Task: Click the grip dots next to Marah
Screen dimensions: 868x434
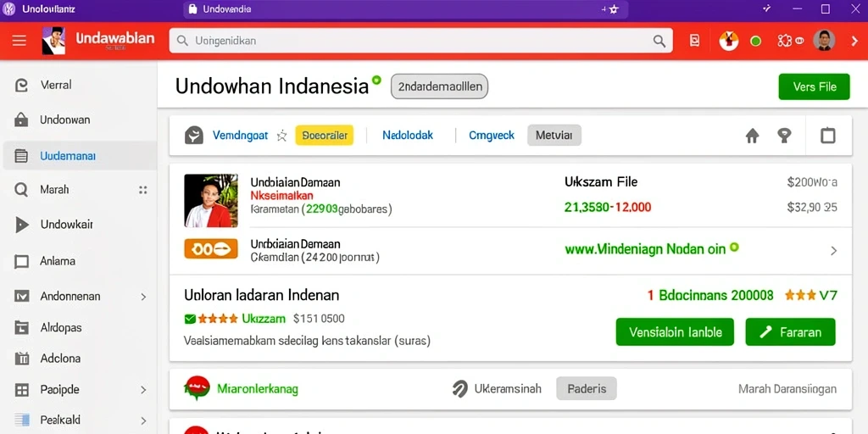Action: pyautogui.click(x=142, y=190)
